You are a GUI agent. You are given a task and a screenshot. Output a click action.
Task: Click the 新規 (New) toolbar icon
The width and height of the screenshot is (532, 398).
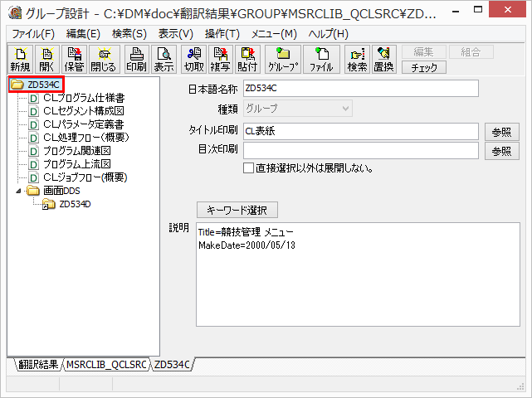(21, 60)
